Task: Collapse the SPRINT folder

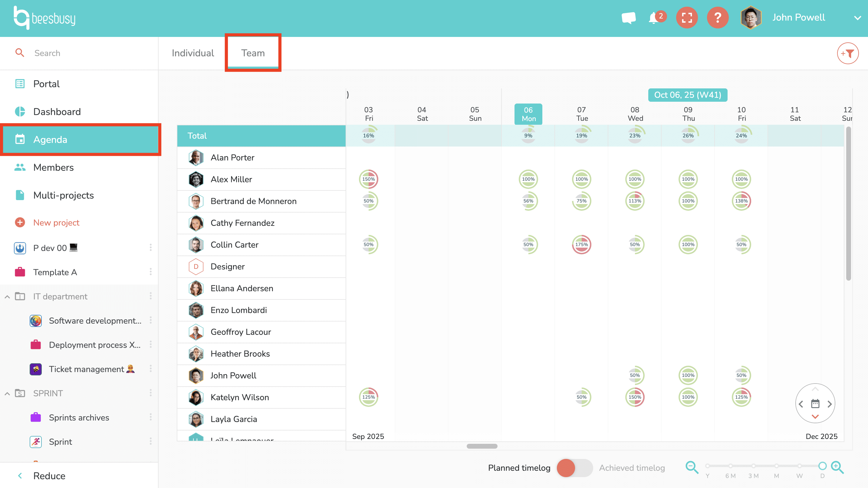Action: [x=7, y=393]
